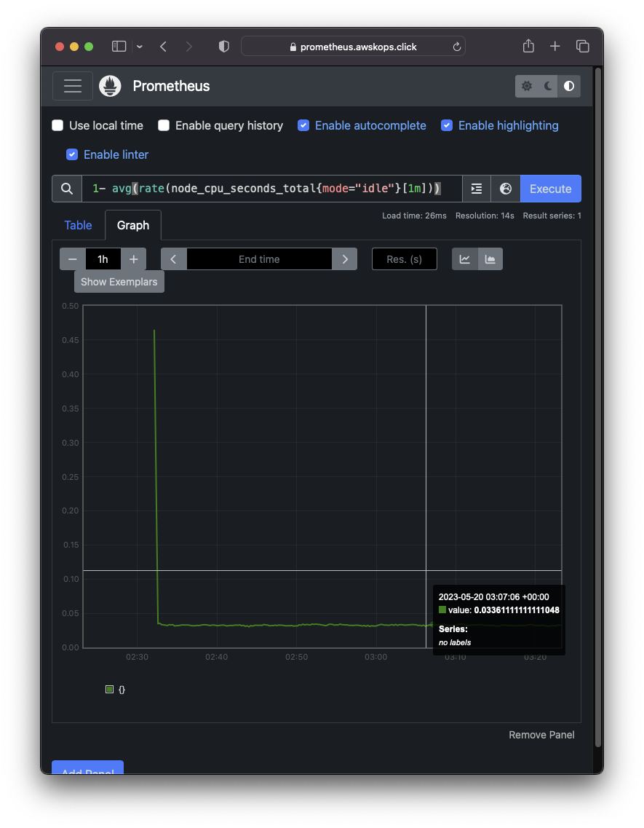Reload the prometheus.awskops.click page
Screen dimensions: 644x828
click(456, 47)
